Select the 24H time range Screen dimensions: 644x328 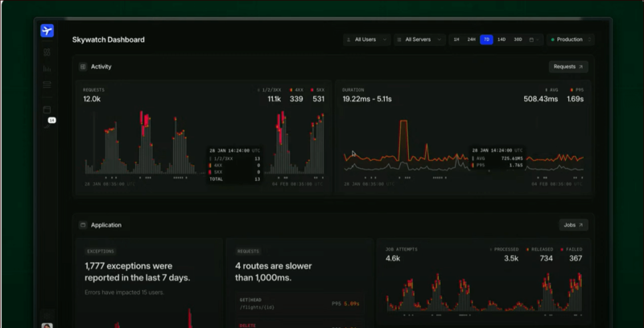pyautogui.click(x=471, y=39)
